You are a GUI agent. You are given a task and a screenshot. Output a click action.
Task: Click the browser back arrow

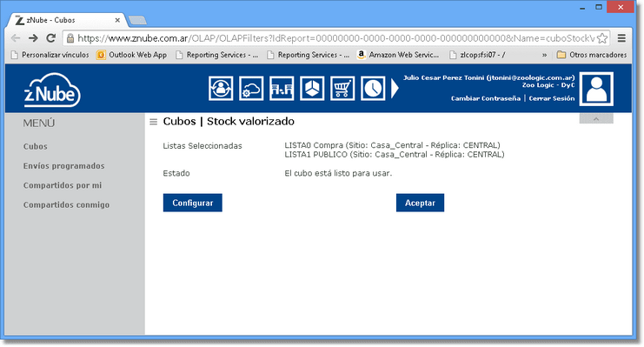pyautogui.click(x=16, y=38)
